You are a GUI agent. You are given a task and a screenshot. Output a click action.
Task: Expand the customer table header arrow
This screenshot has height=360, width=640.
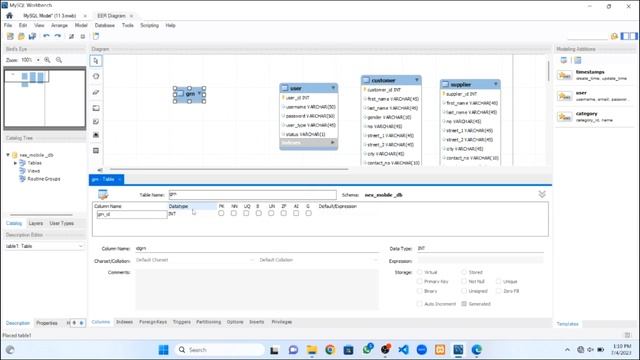(x=417, y=80)
